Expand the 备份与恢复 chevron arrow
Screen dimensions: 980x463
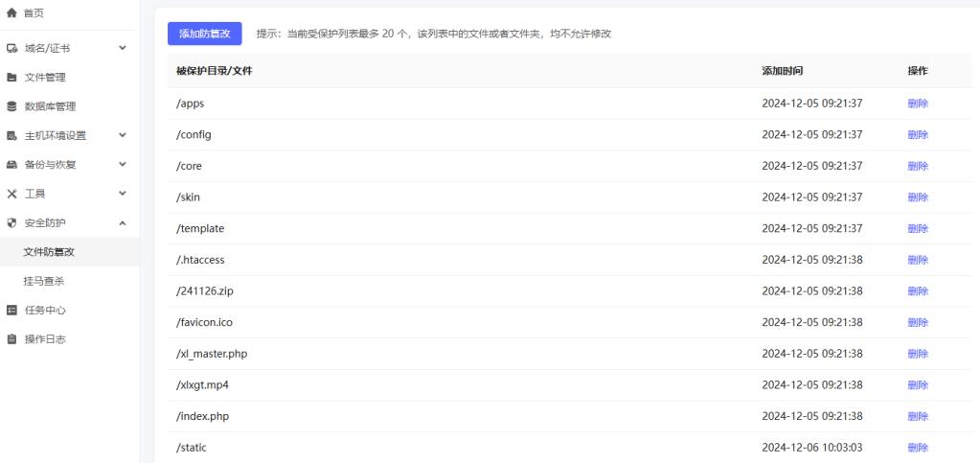122,165
